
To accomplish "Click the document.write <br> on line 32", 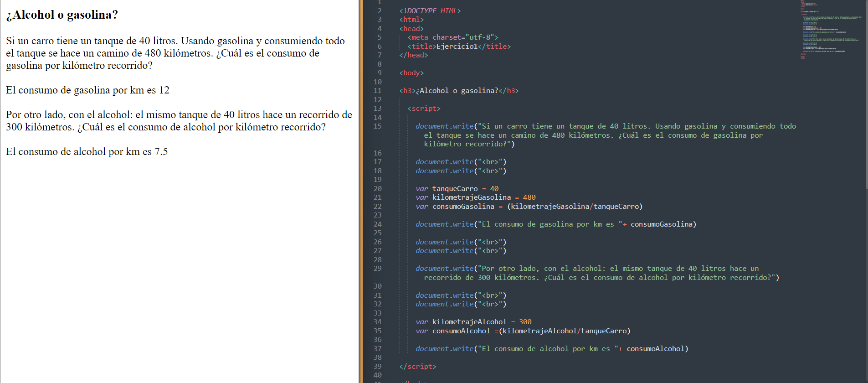I will 461,304.
